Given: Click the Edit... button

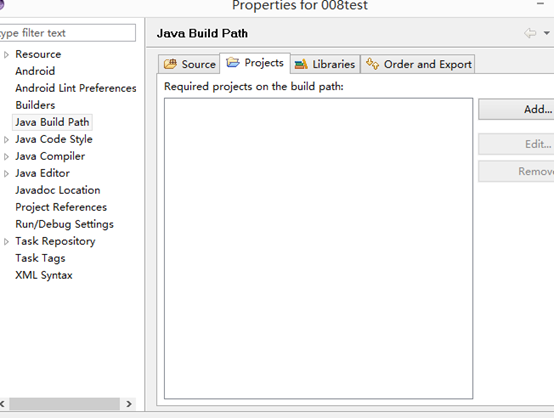Looking at the screenshot, I should tap(516, 144).
